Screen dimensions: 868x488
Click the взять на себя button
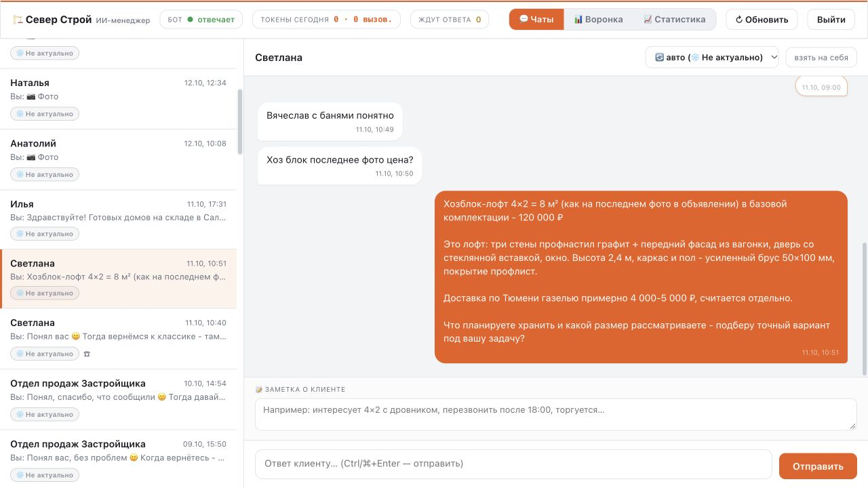(821, 58)
